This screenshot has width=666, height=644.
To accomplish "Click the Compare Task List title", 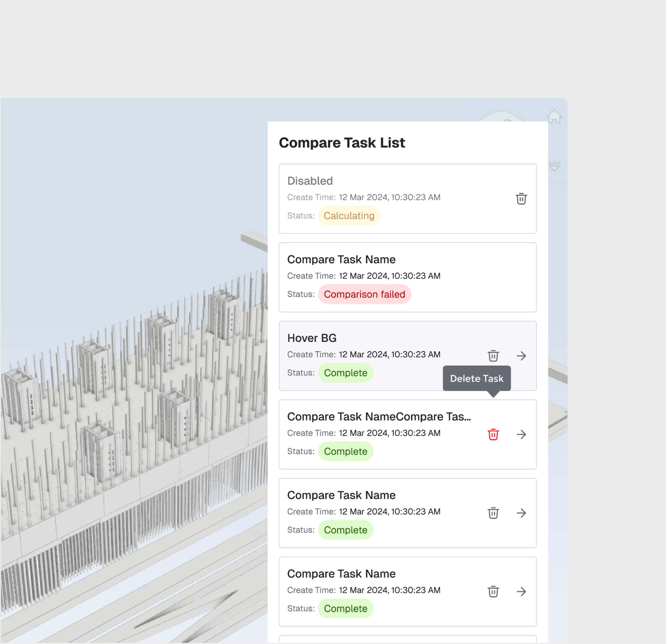I will pos(342,143).
